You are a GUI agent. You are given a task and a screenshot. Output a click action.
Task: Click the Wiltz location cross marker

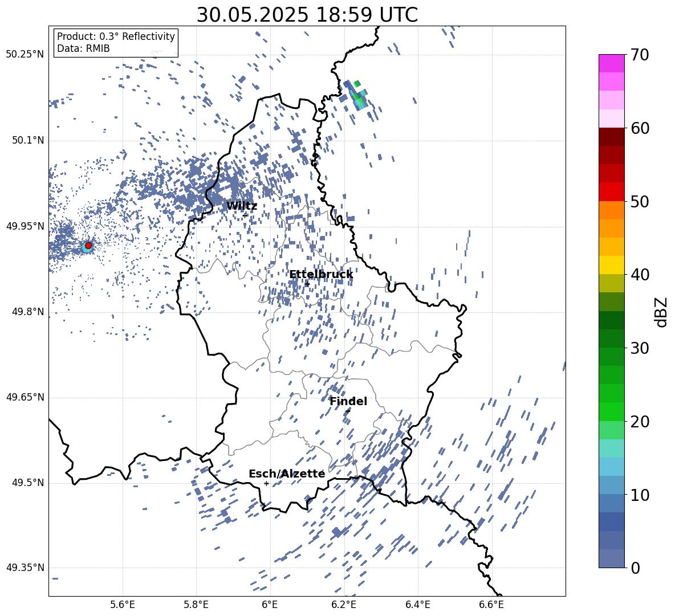pyautogui.click(x=245, y=215)
